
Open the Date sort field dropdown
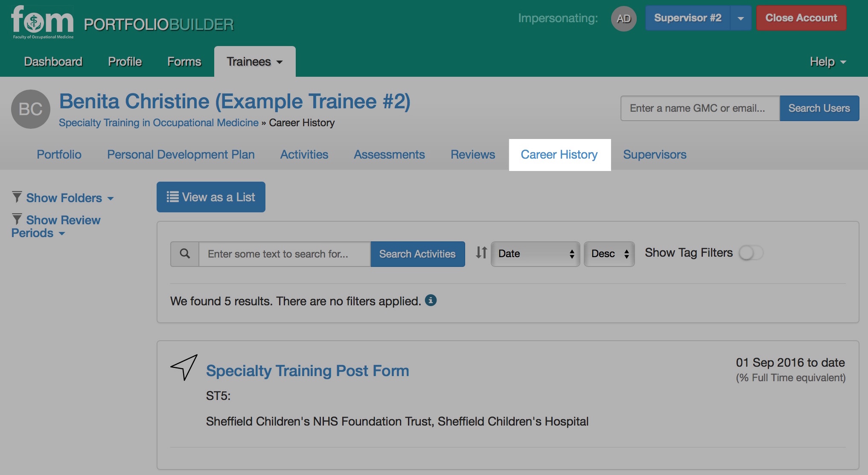pyautogui.click(x=536, y=254)
